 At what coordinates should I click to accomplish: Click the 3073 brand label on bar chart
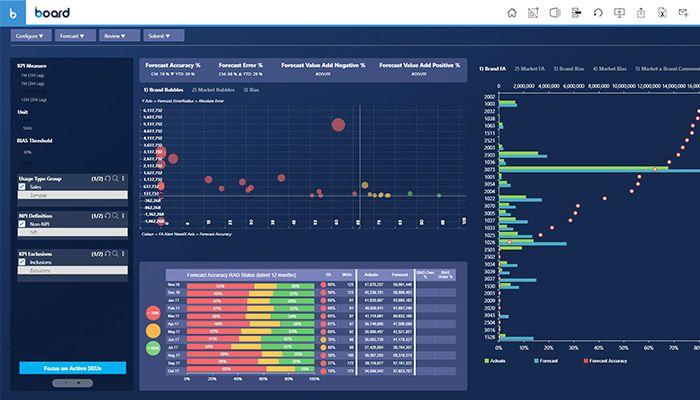489,170
